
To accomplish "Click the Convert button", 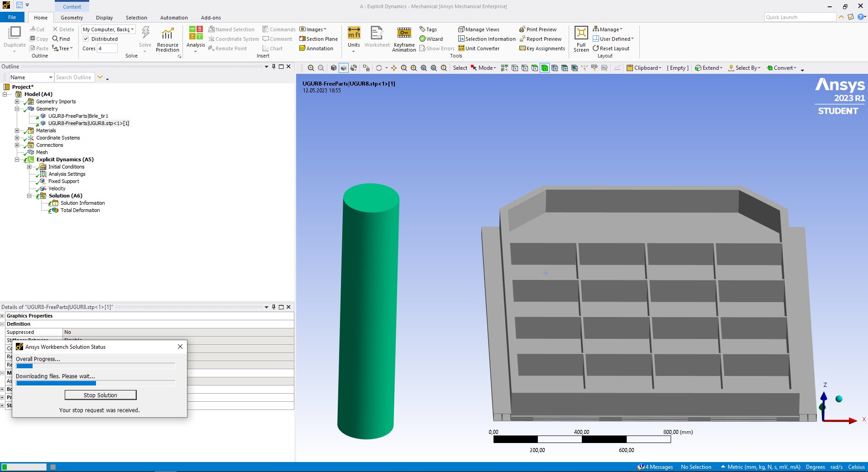I will point(782,68).
